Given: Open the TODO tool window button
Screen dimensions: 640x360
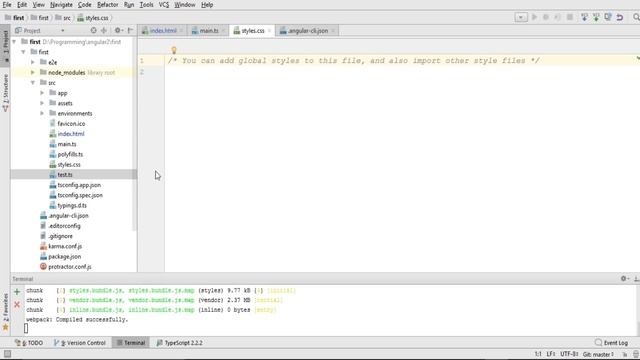Looking at the screenshot, I should [29, 342].
